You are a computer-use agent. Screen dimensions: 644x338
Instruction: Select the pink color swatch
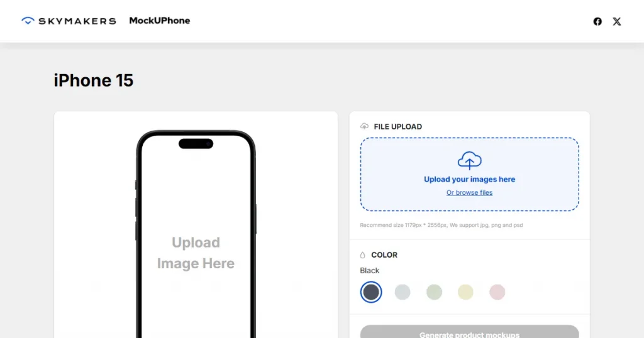click(x=497, y=292)
